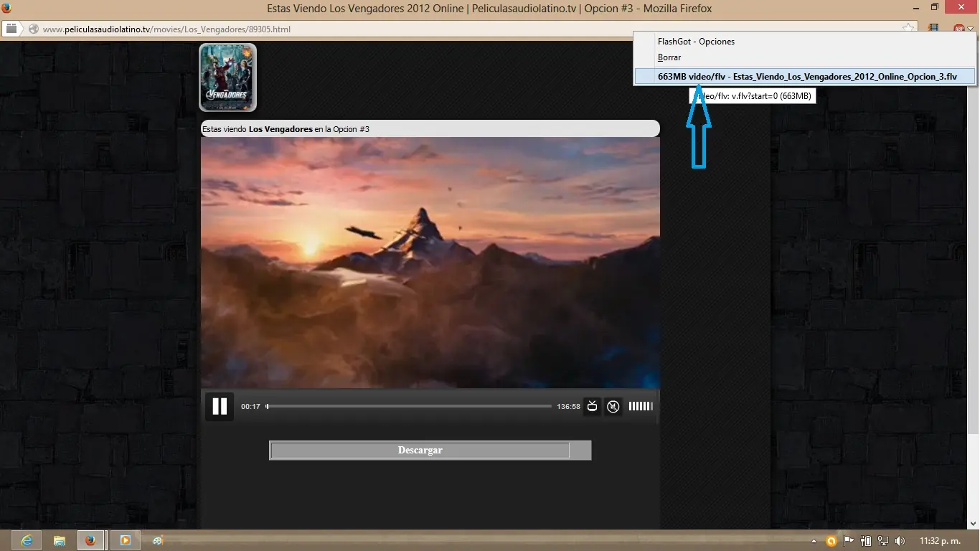This screenshot has width=980, height=551.
Task: Open the Adblock Plus dropdown arrow
Action: click(971, 29)
